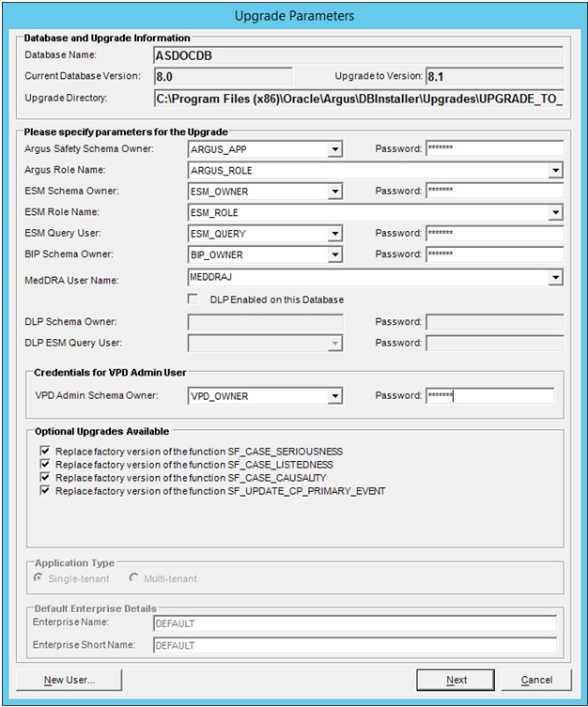The height and width of the screenshot is (707, 588).
Task: Click the Upgrade Parameters title bar
Action: tap(294, 16)
